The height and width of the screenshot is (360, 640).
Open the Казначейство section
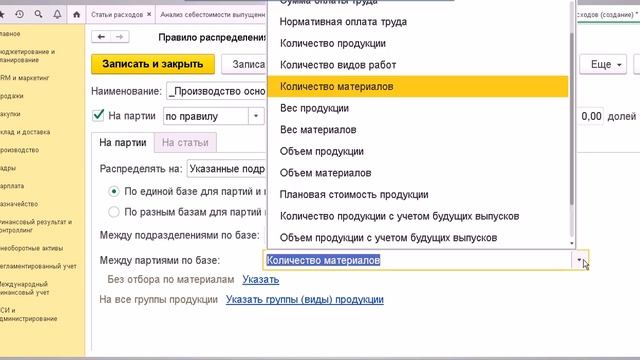point(19,204)
